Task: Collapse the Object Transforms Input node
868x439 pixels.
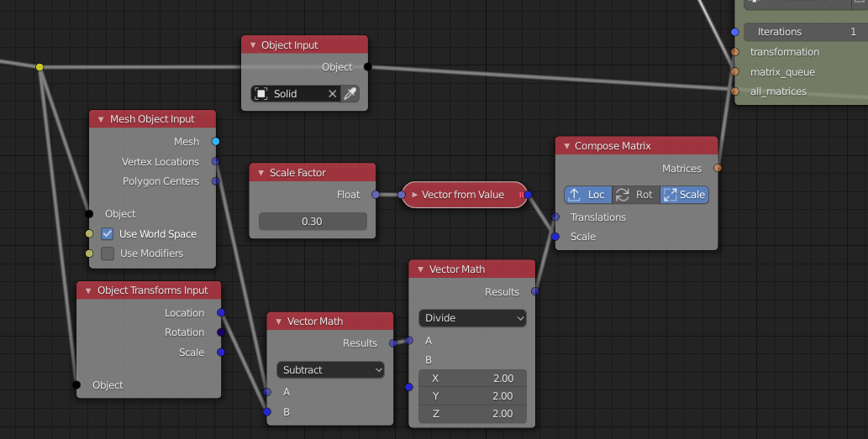Action: (x=88, y=290)
